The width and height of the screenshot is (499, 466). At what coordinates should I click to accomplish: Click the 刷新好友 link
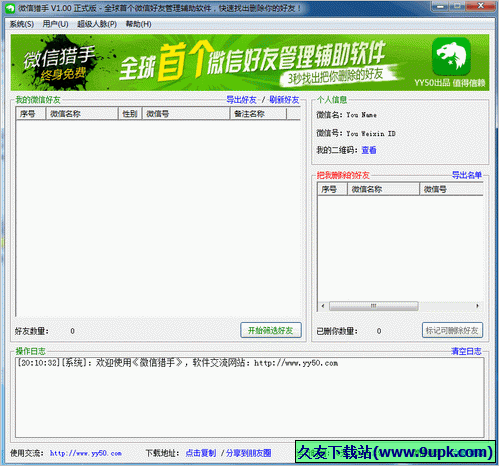[x=284, y=100]
